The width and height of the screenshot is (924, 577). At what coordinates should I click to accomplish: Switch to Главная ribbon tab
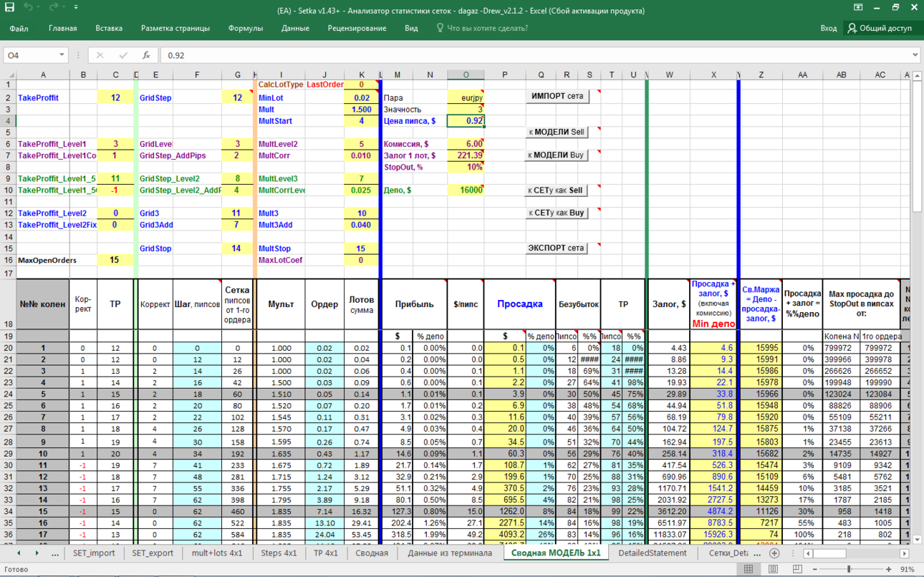pos(62,28)
